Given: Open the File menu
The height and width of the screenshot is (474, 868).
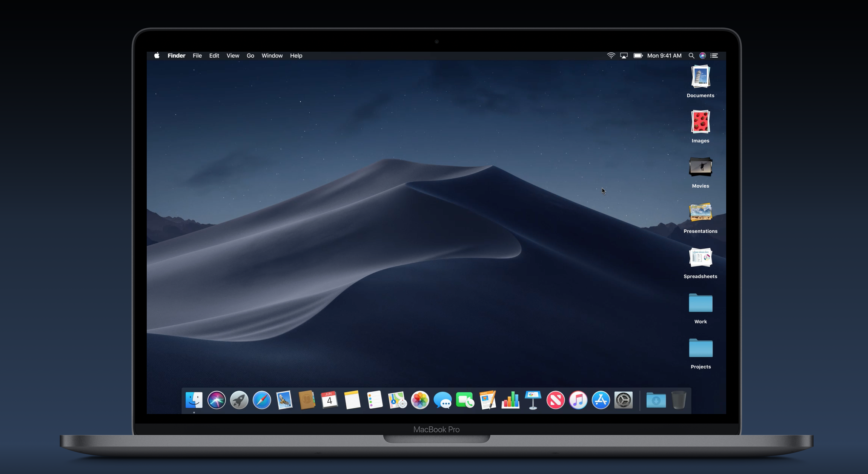Looking at the screenshot, I should coord(197,55).
